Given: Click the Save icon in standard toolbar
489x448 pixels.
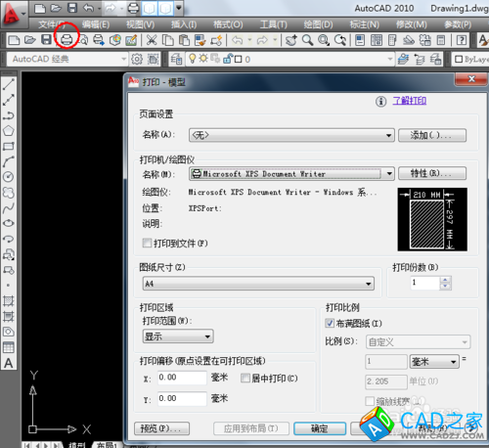Looking at the screenshot, I should click(x=46, y=40).
